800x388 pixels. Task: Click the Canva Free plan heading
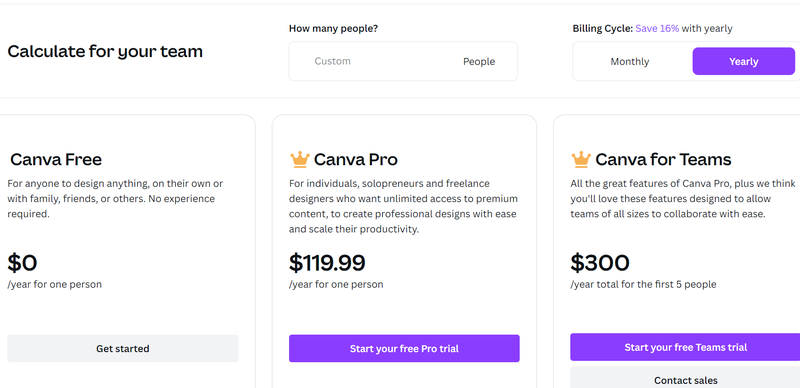coord(56,160)
